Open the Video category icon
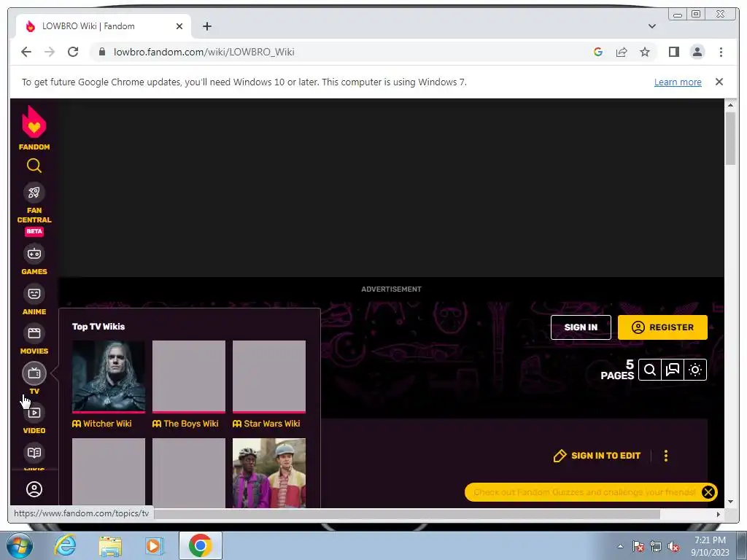The height and width of the screenshot is (560, 747). 34,413
